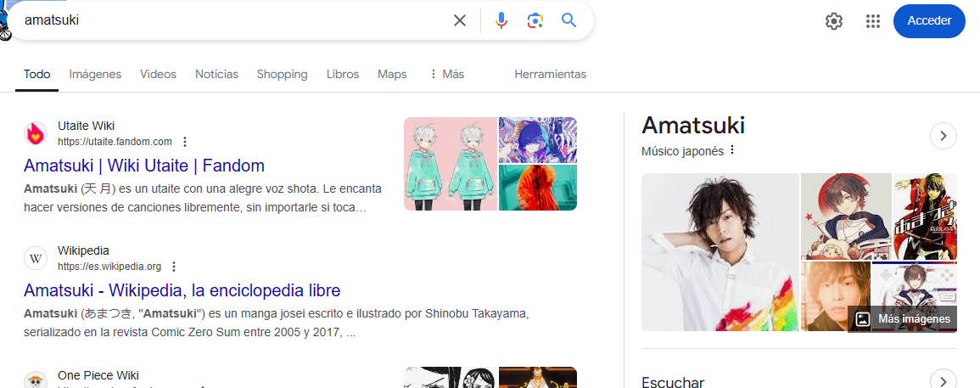Click the magnifying glass search icon

568,20
